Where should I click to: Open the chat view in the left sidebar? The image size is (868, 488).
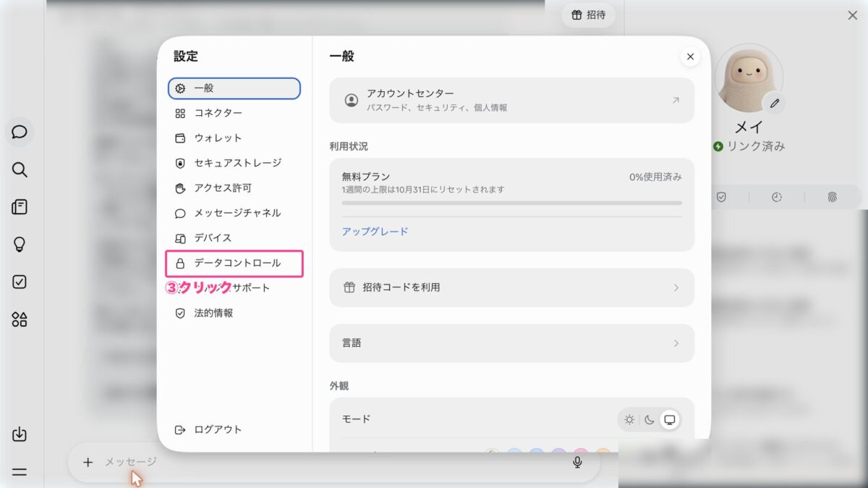point(20,132)
